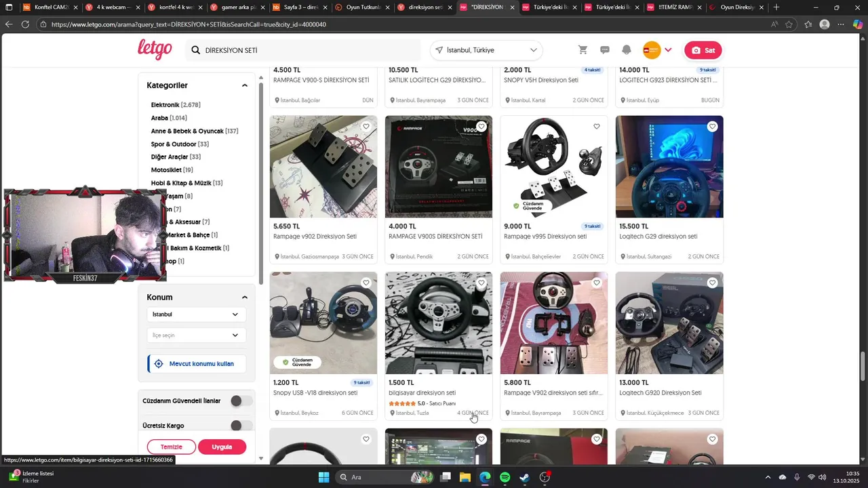
Task: Favorite the Logitech G920 listing
Action: click(712, 283)
